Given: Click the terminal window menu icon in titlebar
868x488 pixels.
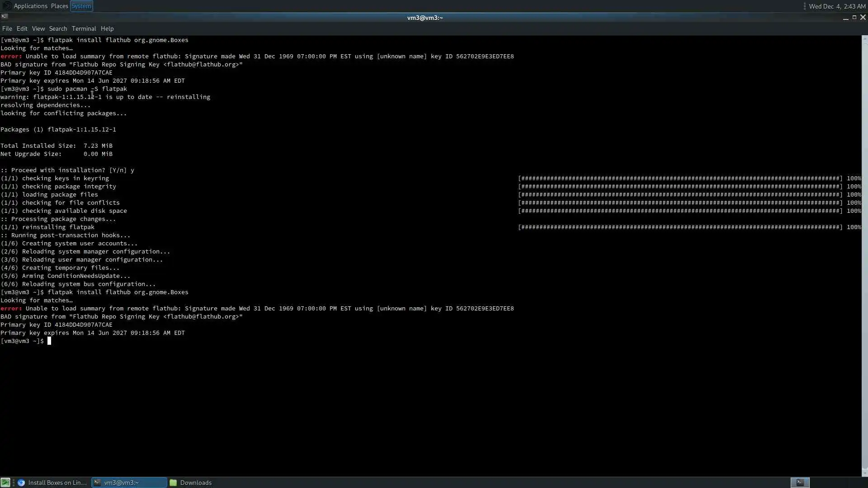Looking at the screenshot, I should click(5, 17).
